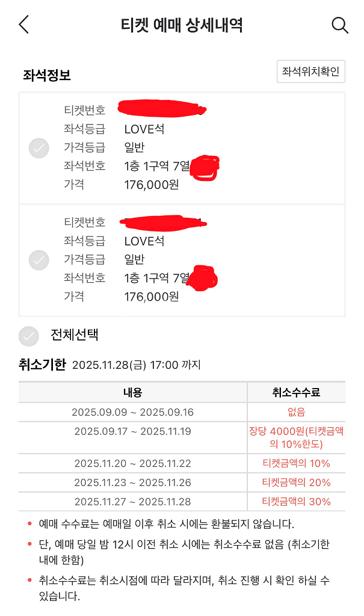
Task: Select the second ticket's checkbox
Action: click(39, 260)
